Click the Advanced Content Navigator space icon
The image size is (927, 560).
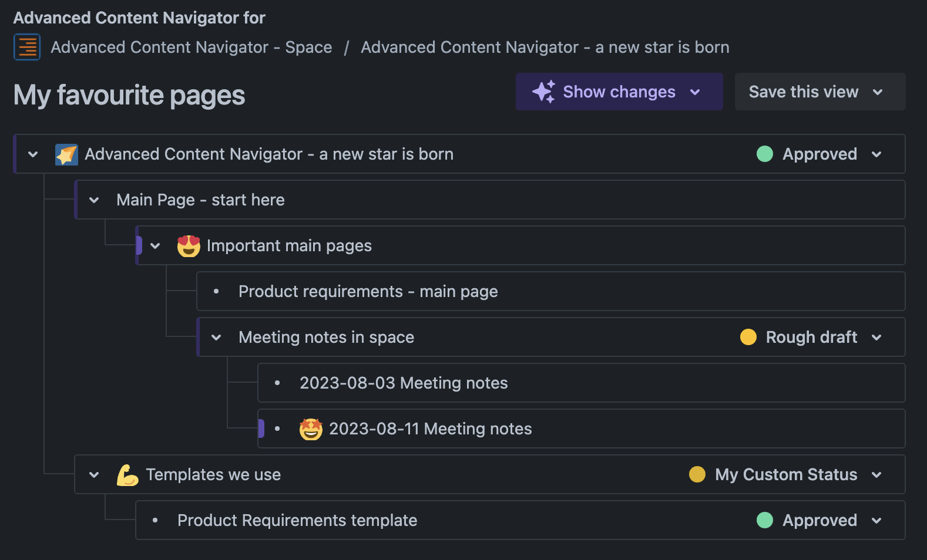(27, 47)
